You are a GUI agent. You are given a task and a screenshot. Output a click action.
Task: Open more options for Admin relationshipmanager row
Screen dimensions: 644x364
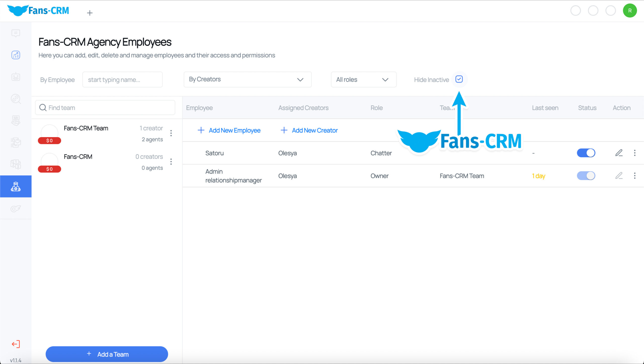pyautogui.click(x=635, y=176)
